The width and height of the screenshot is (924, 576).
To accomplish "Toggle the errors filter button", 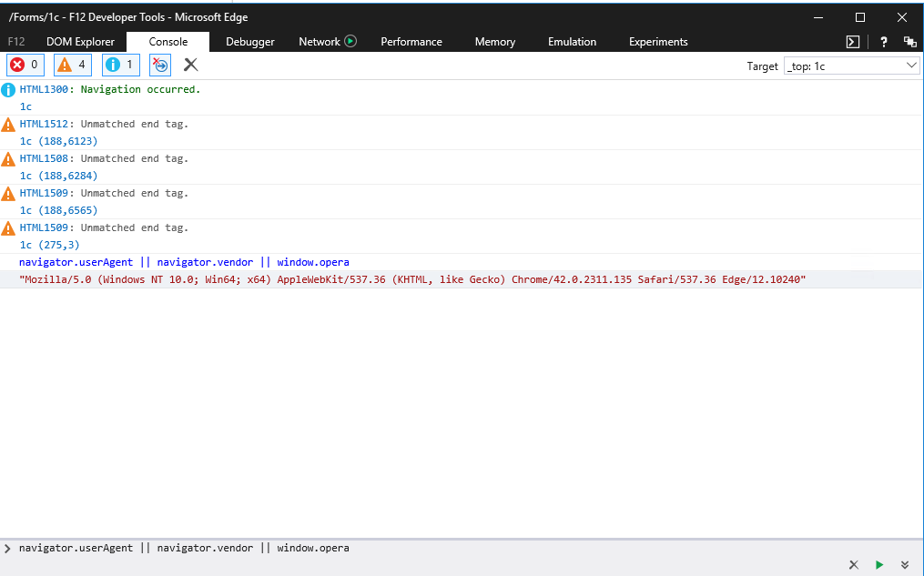I will pyautogui.click(x=25, y=65).
